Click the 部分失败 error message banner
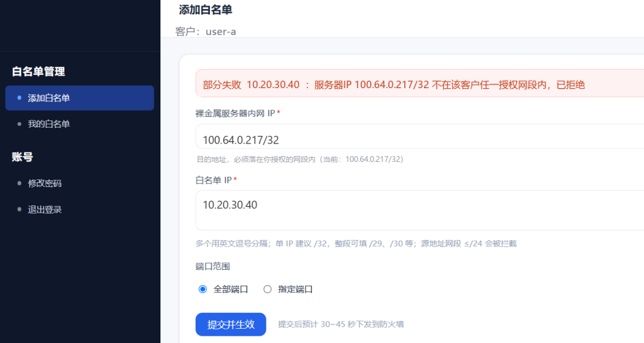 (420, 83)
